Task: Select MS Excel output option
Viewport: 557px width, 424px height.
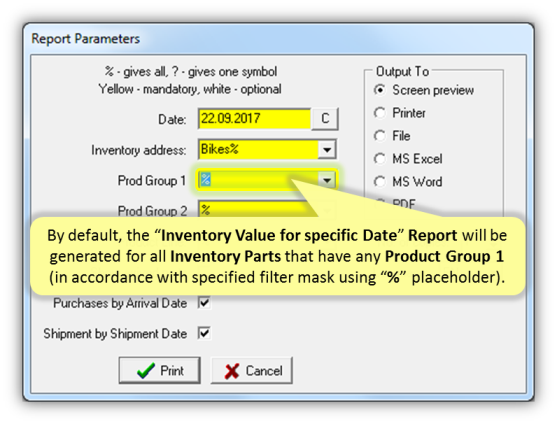Action: click(380, 159)
